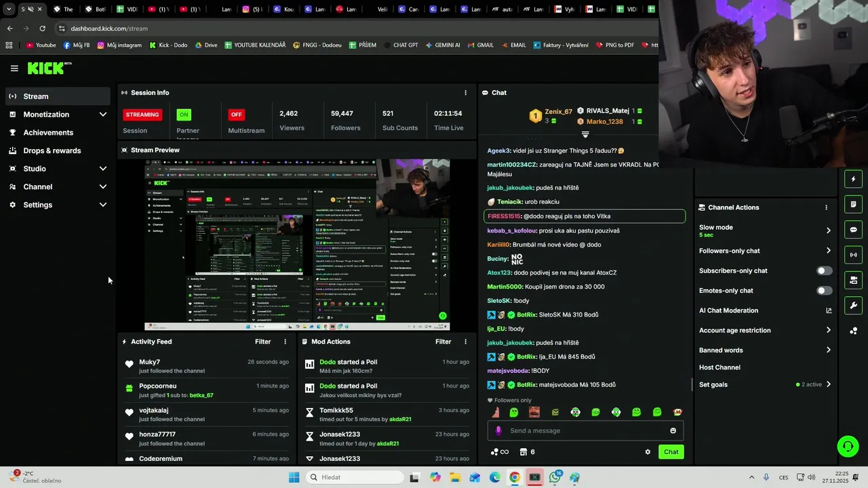Open Banned words chevron
This screenshot has width=868, height=488.
[x=829, y=350]
